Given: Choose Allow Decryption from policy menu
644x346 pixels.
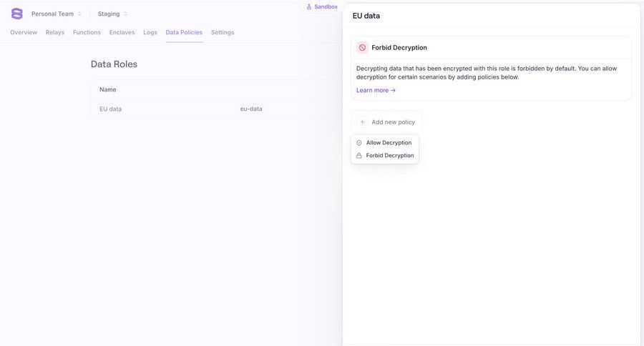Looking at the screenshot, I should pos(389,143).
